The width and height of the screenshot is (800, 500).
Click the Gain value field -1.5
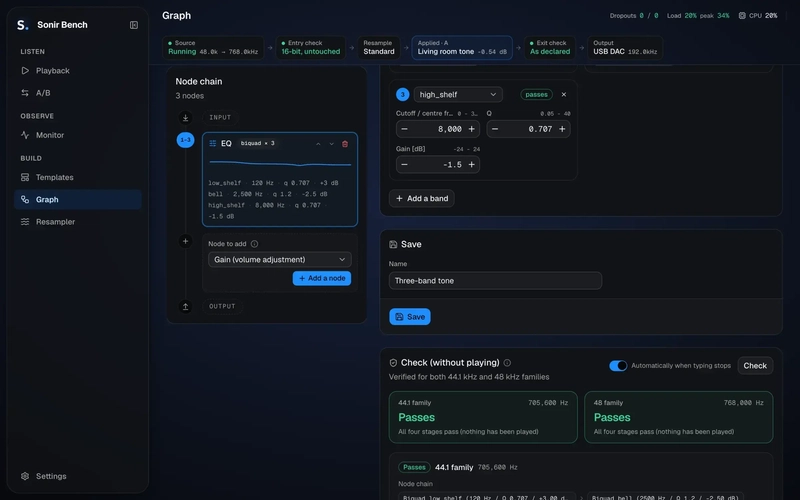pyautogui.click(x=438, y=164)
